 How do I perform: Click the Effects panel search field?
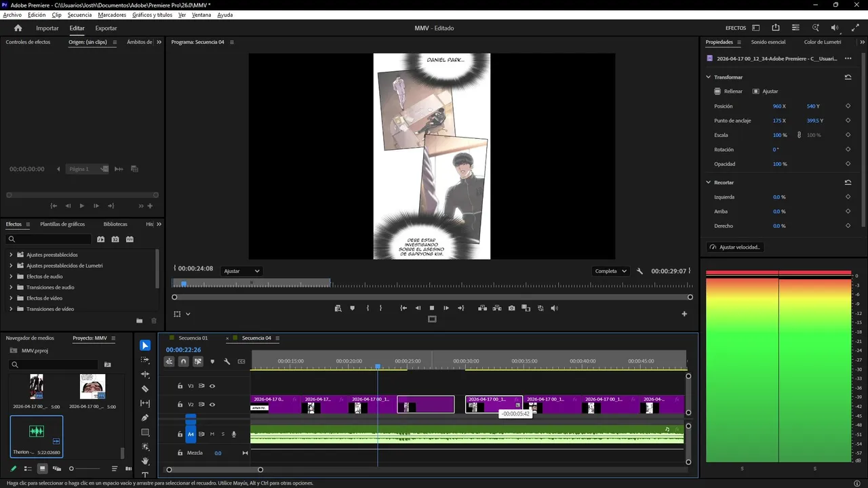pyautogui.click(x=48, y=239)
